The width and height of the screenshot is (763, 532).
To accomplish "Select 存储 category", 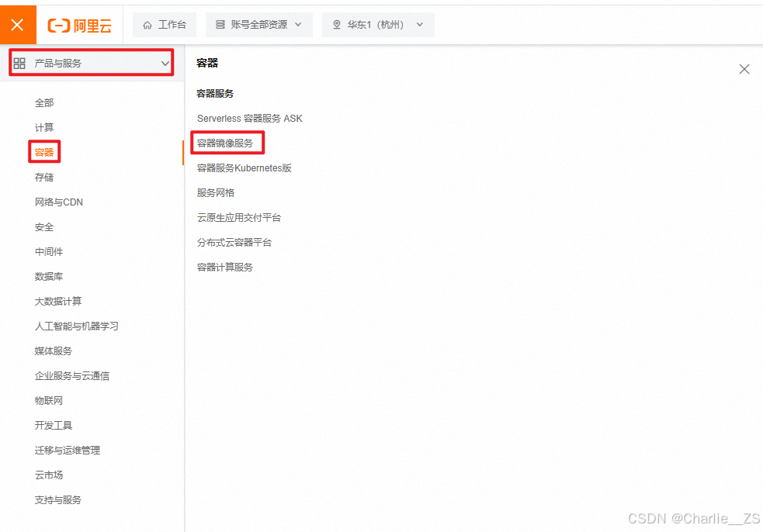I will [x=44, y=177].
